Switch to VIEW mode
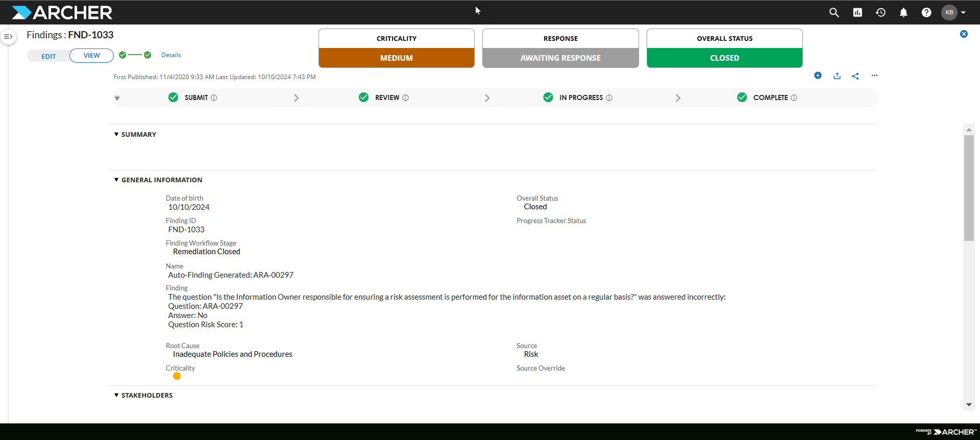980x440 pixels. 92,56
